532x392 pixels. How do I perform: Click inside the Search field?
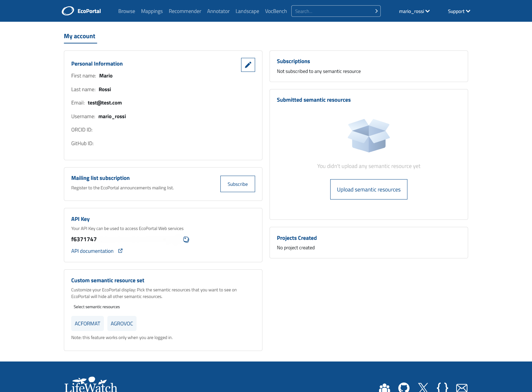(330, 11)
